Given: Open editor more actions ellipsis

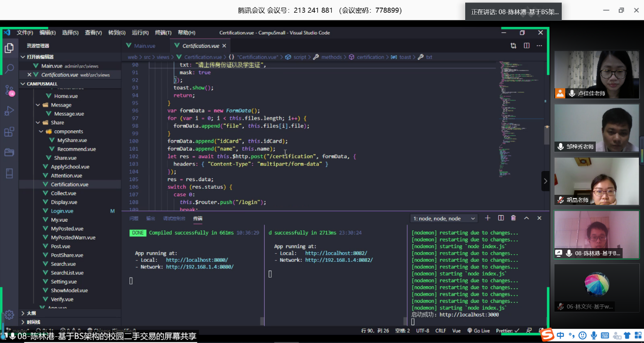Looking at the screenshot, I should (x=539, y=46).
